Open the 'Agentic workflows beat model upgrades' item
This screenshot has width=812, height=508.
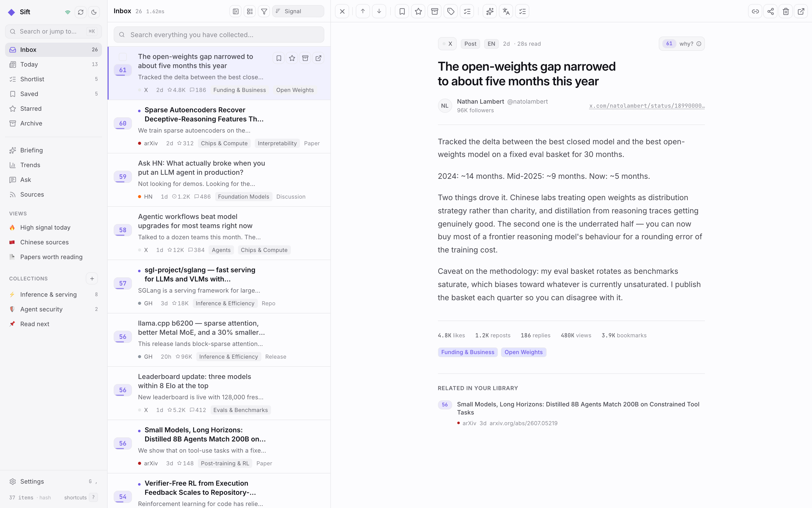tap(219, 233)
